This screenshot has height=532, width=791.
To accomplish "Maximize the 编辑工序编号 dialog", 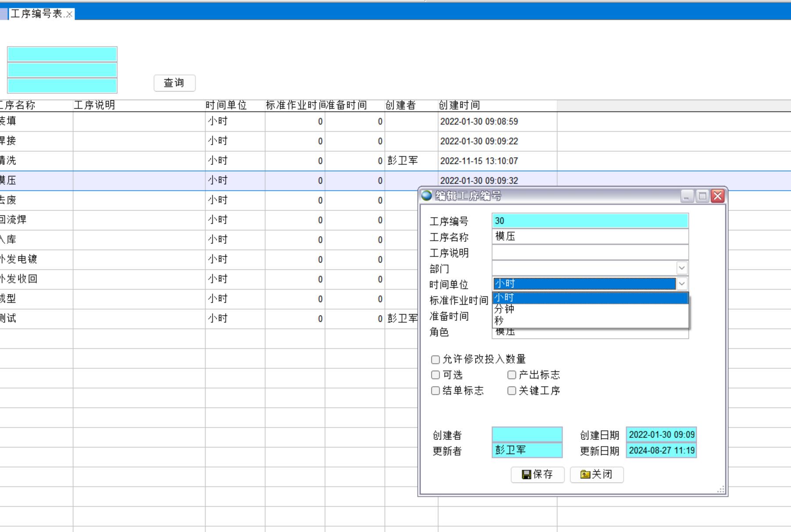I will tap(702, 196).
